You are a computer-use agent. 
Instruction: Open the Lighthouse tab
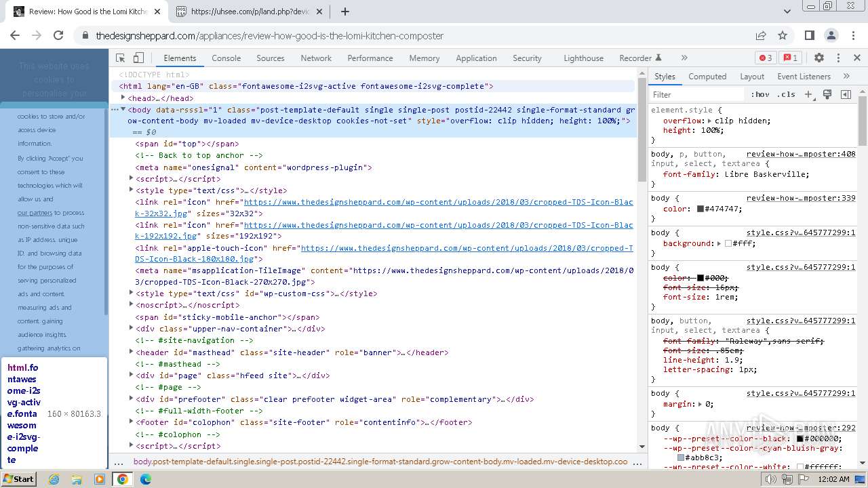coord(583,58)
